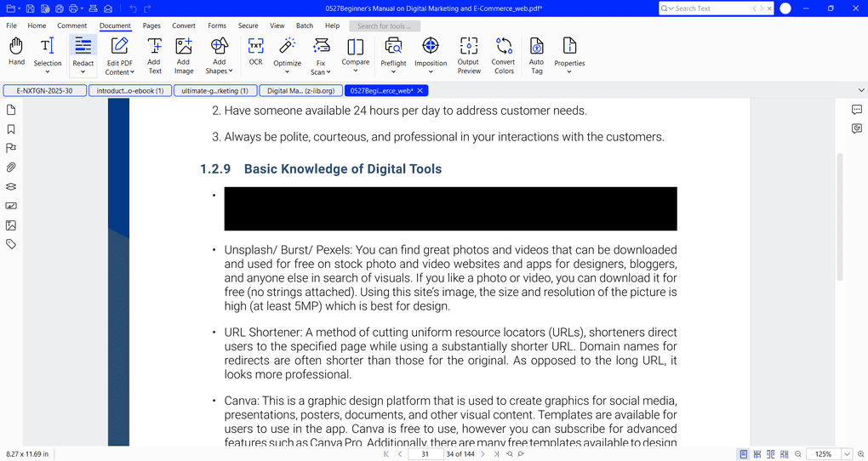Click the Undo arrow

[133, 9]
